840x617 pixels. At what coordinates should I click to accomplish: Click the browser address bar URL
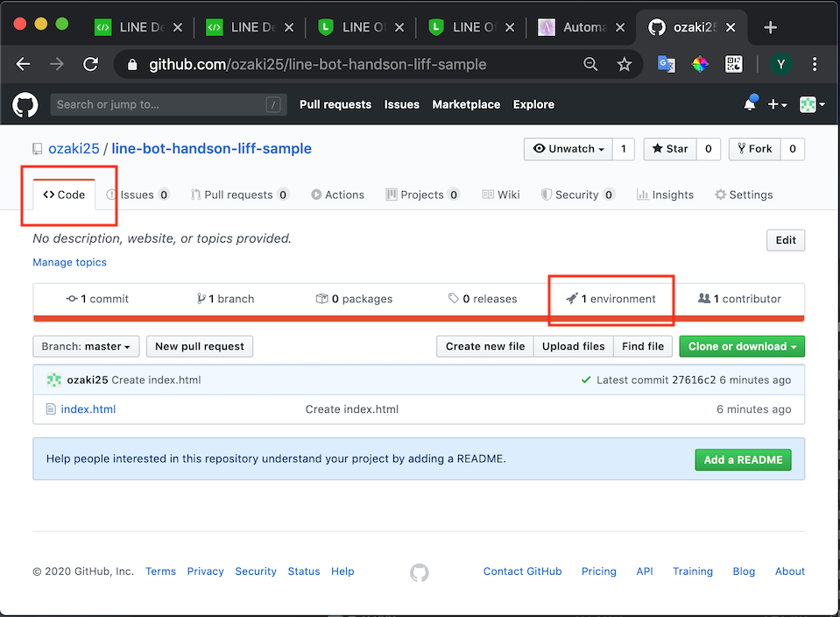(318, 65)
